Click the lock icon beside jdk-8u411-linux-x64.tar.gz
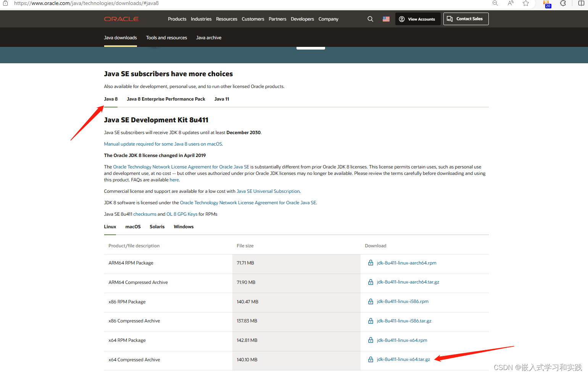The height and width of the screenshot is (375, 588). pos(371,359)
